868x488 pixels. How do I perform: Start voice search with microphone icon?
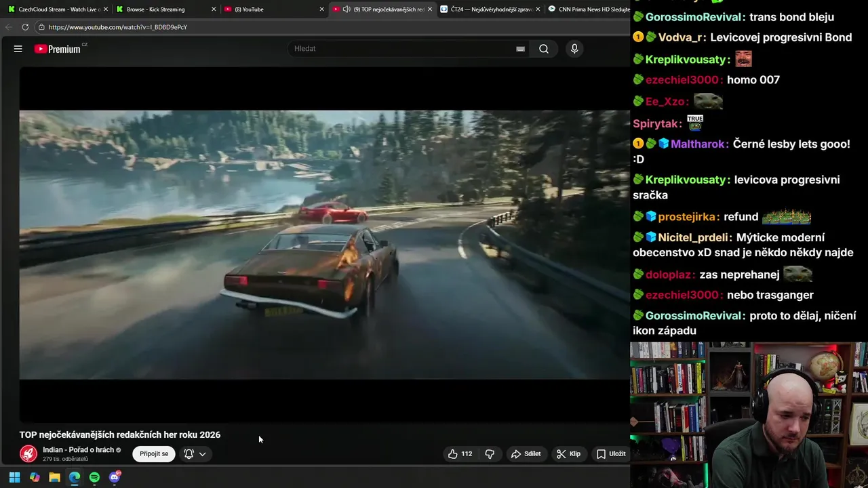(574, 49)
